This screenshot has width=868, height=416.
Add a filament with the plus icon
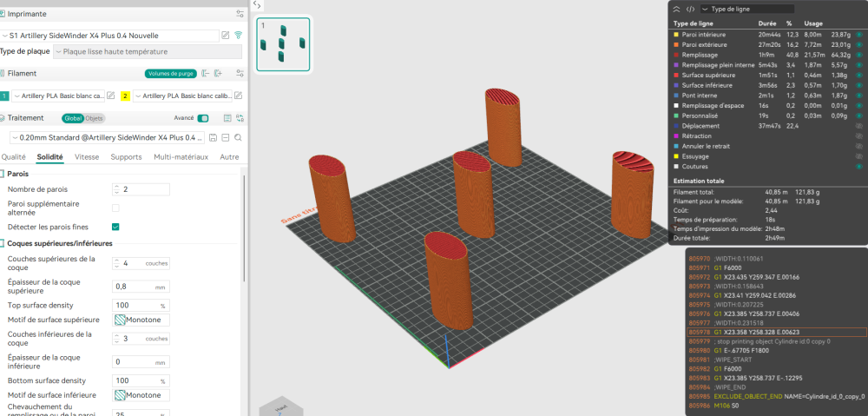218,73
